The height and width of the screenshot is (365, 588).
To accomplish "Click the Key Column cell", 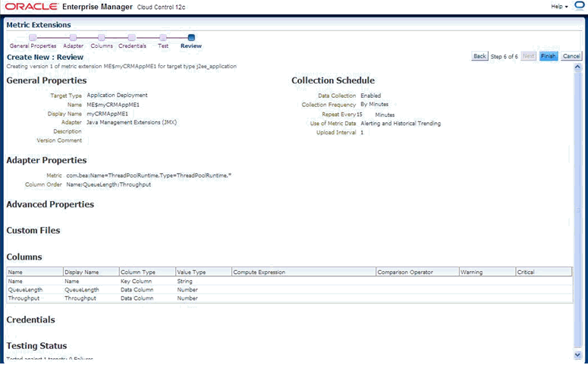I will tap(136, 281).
